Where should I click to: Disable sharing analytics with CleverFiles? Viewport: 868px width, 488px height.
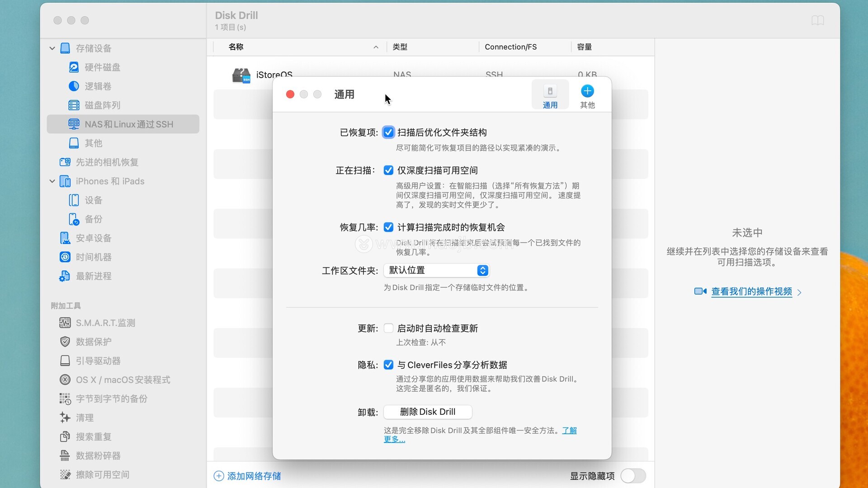coord(388,365)
